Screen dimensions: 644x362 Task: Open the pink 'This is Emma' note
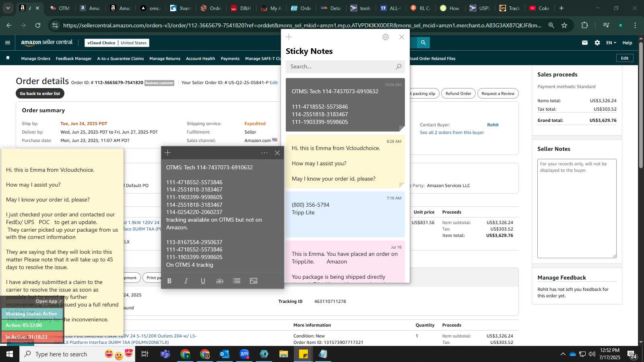pyautogui.click(x=345, y=261)
